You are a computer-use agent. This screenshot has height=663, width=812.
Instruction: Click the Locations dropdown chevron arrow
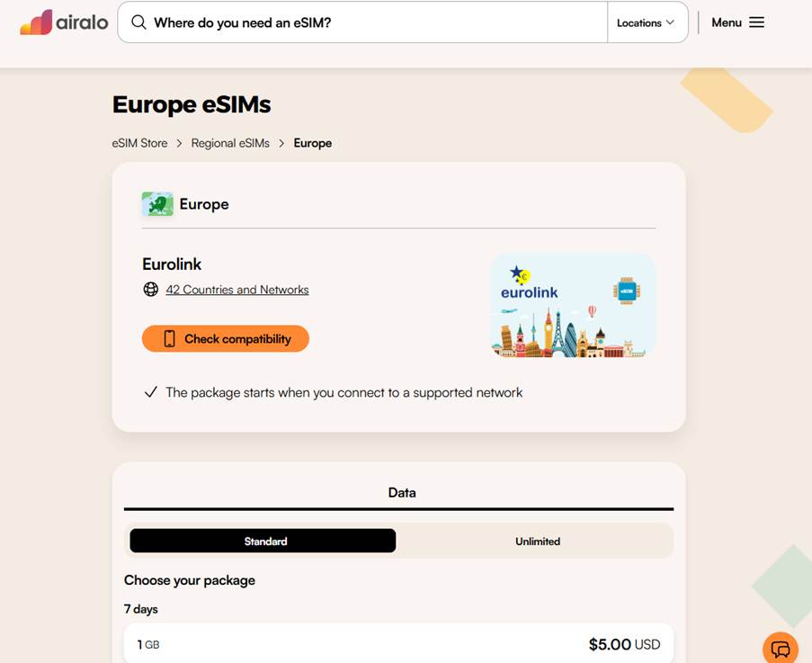coord(670,22)
